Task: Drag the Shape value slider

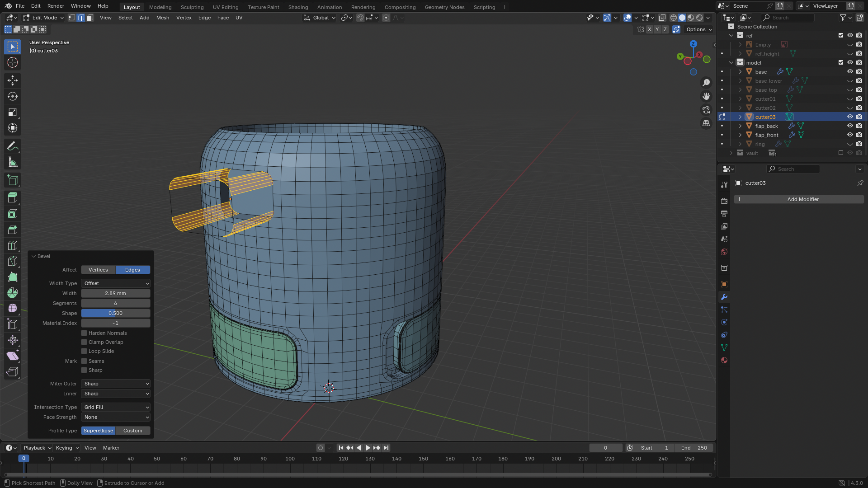Action: click(x=115, y=313)
